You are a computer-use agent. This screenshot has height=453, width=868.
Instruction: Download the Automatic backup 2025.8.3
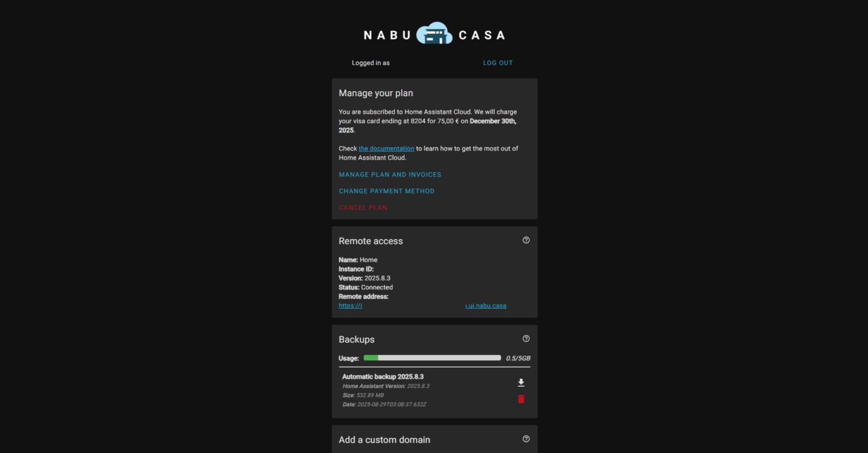[521, 383]
